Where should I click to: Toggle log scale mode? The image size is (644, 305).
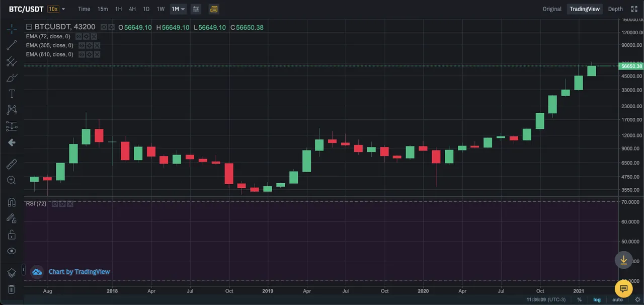pos(597,299)
